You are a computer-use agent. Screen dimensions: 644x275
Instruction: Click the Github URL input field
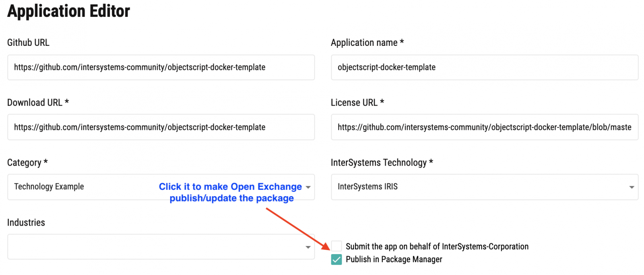161,68
